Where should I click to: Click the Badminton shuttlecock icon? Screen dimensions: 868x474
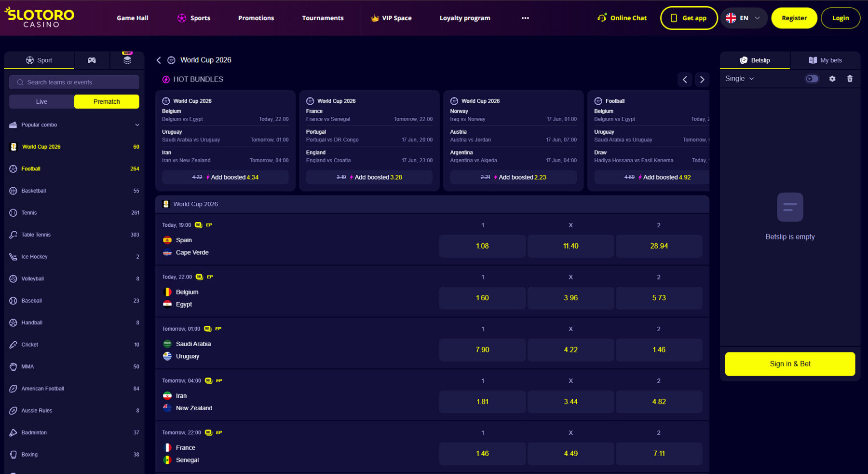point(14,432)
